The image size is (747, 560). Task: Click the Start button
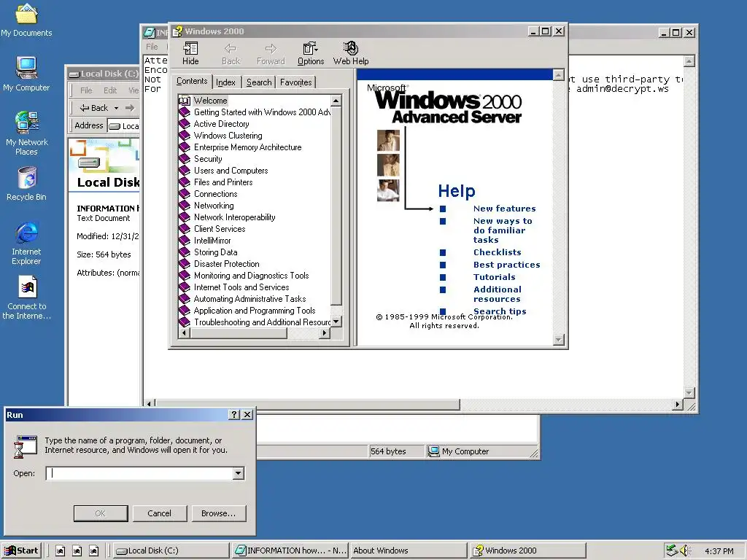click(x=22, y=551)
